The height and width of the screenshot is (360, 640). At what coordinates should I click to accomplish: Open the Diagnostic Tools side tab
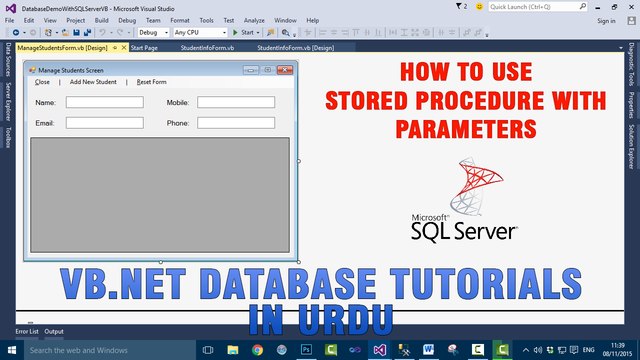[x=631, y=64]
